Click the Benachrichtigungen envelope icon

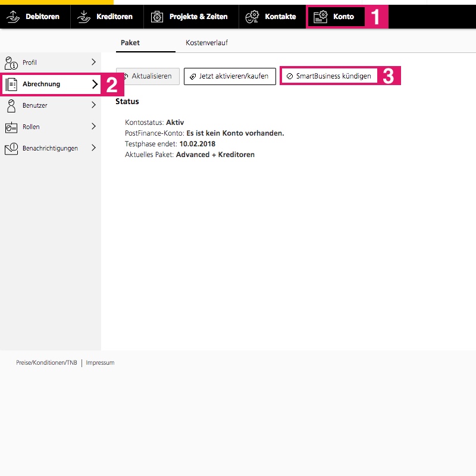[11, 149]
